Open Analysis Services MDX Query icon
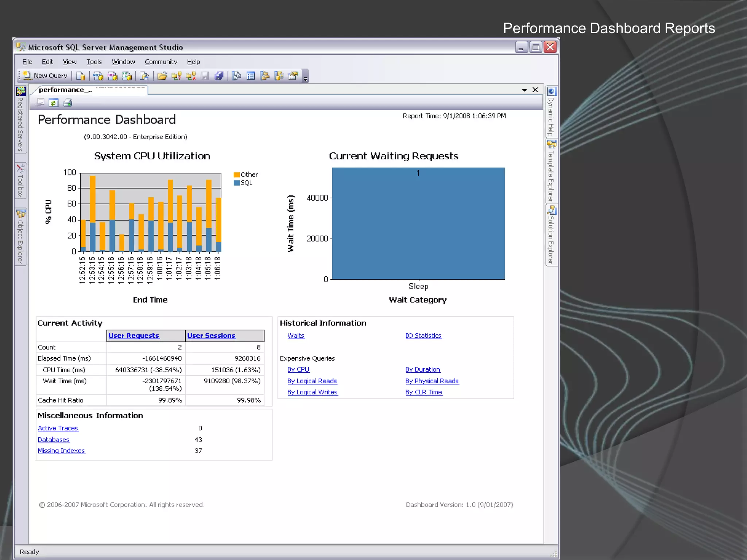Viewport: 747px width, 560px height. (x=98, y=76)
